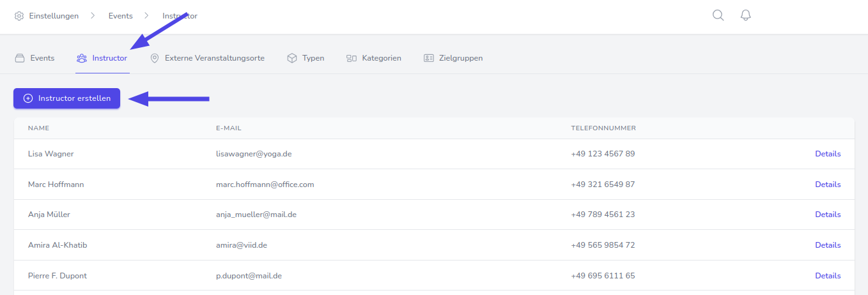This screenshot has height=295, width=868.
Task: Open the Kategorien tab
Action: 381,58
